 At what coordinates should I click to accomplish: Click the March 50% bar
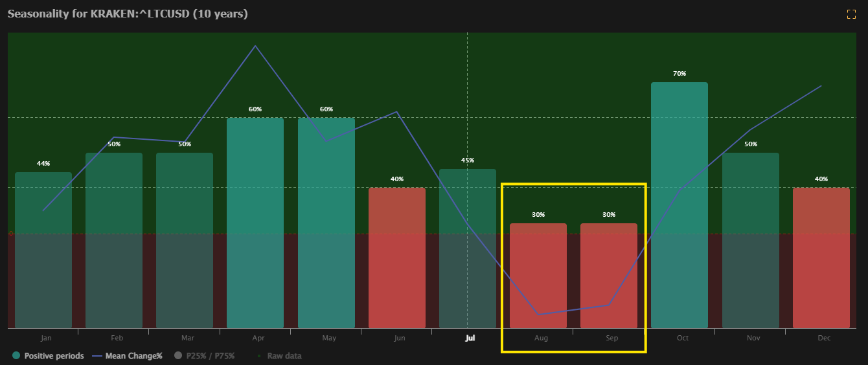coord(185,240)
